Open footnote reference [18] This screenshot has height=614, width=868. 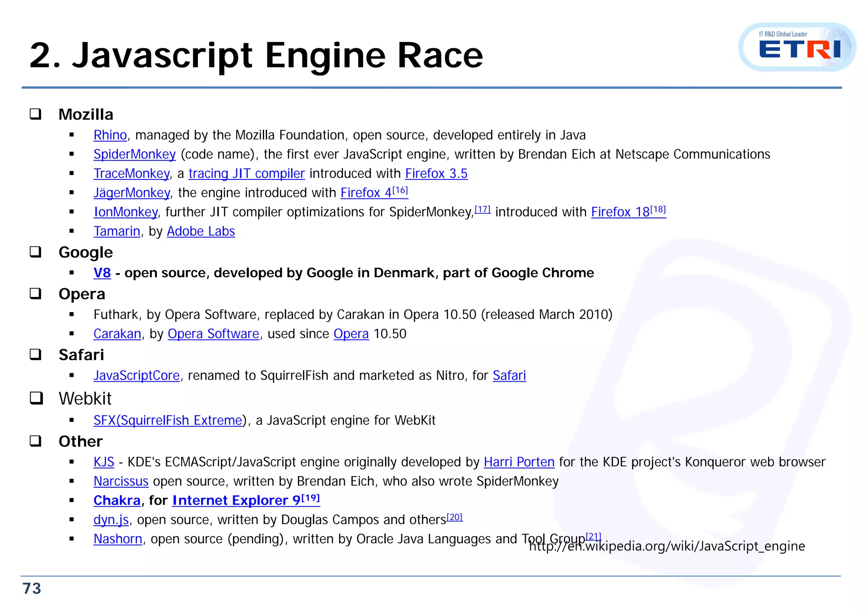click(x=658, y=209)
